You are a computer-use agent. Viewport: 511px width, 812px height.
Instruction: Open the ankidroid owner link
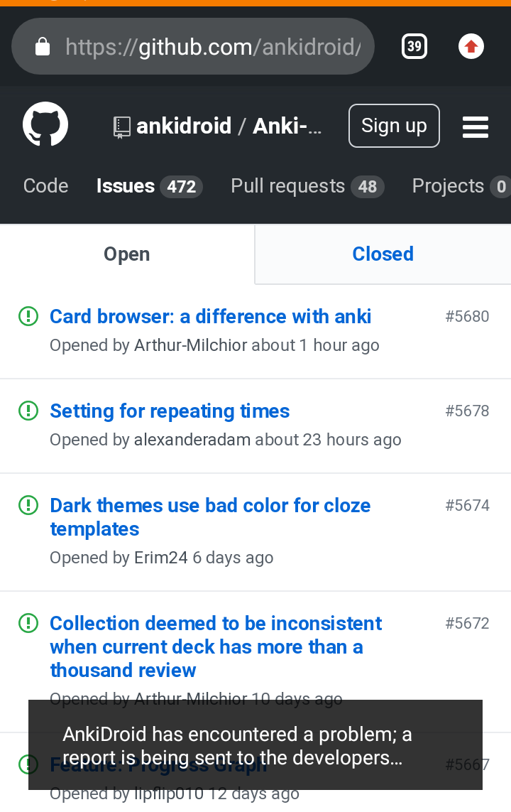pyautogui.click(x=184, y=126)
